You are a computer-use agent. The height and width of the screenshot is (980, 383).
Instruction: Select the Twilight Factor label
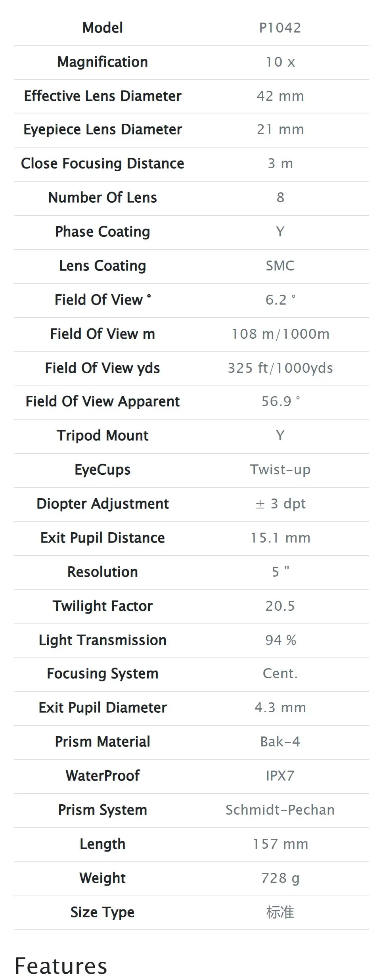coord(103,606)
